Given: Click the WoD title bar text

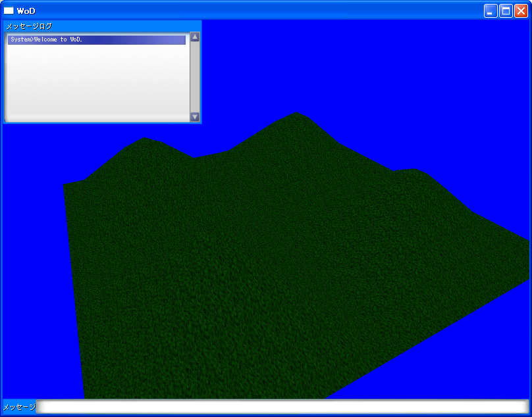Looking at the screenshot, I should point(26,11).
